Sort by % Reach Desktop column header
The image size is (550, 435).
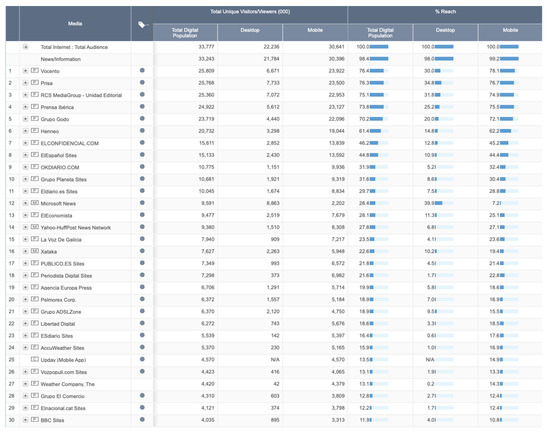point(445,33)
